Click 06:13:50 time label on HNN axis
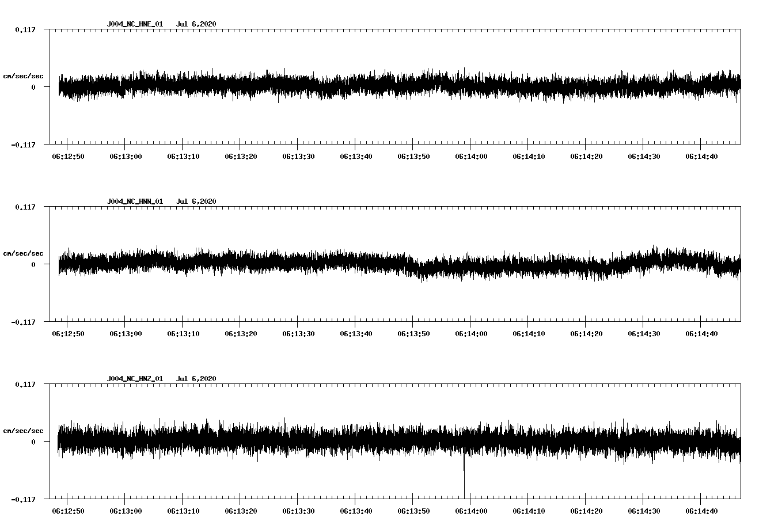Viewport: 782px width, 532px height. point(414,334)
